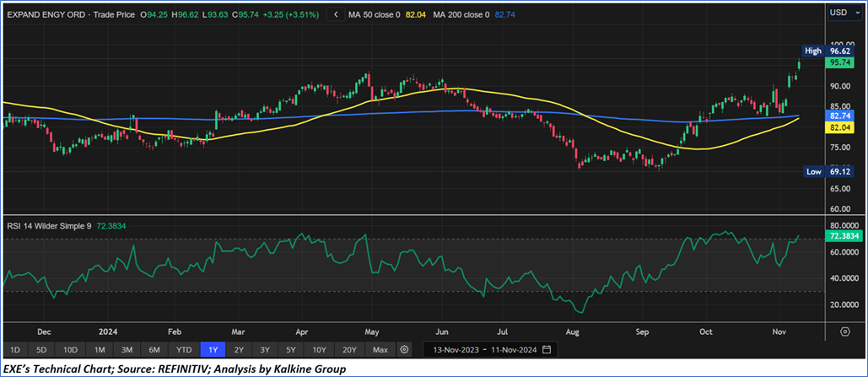Select the YTD range option

coord(183,349)
